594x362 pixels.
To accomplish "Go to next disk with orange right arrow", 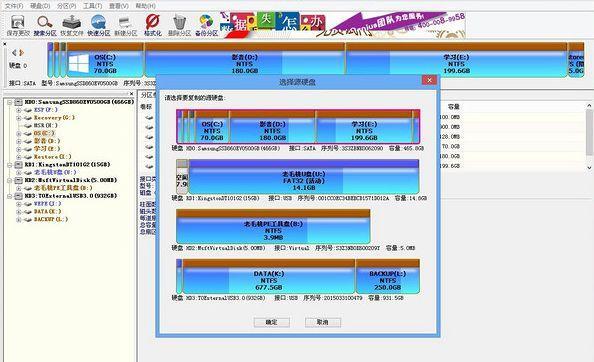I will [x=22, y=53].
